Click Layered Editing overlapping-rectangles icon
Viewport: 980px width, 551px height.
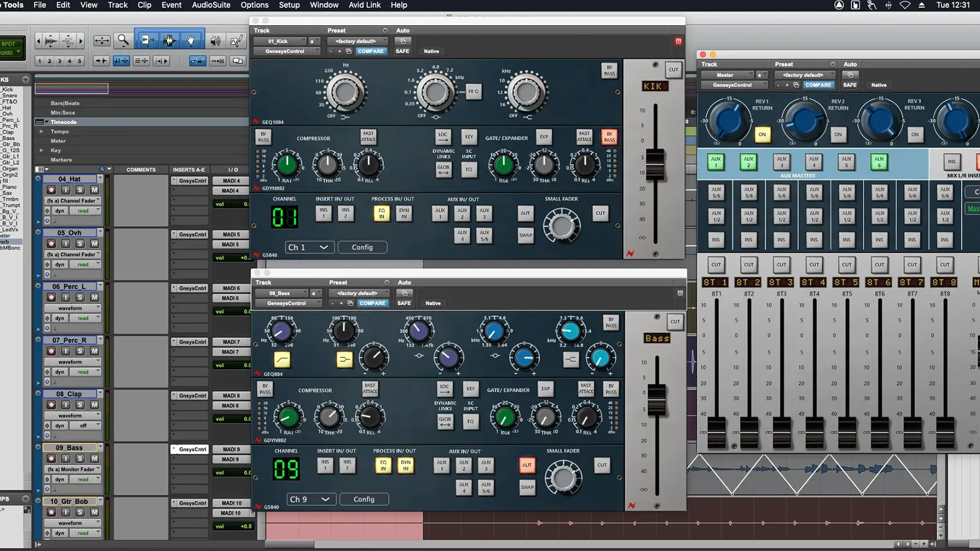(x=238, y=61)
